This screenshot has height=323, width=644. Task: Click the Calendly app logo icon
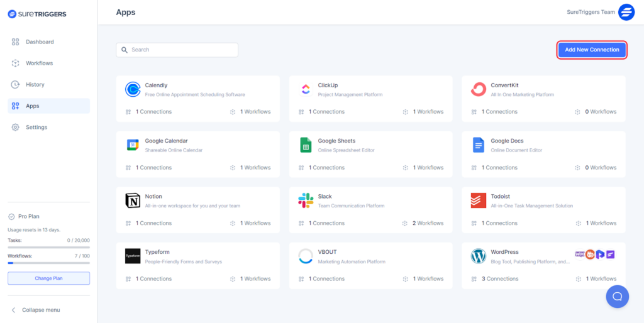[x=133, y=90]
